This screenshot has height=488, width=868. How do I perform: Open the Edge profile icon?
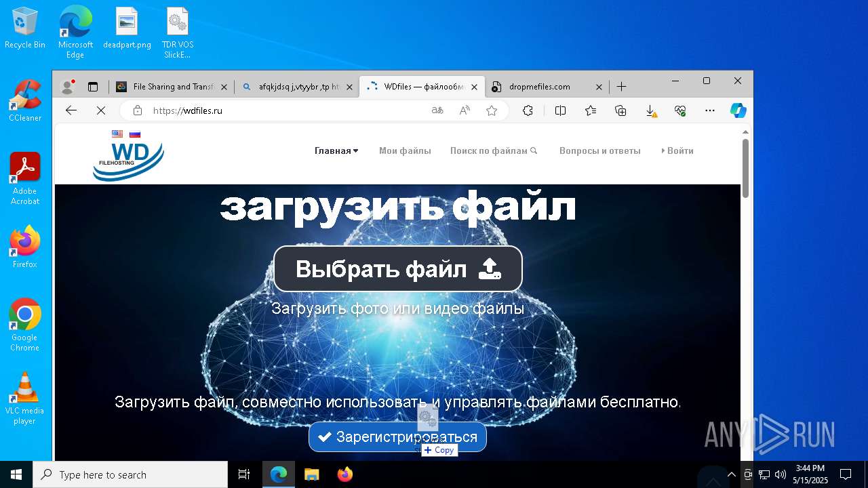click(x=68, y=87)
